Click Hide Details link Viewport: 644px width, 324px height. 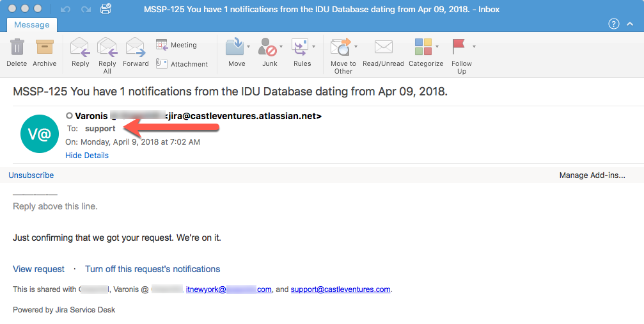click(x=87, y=156)
